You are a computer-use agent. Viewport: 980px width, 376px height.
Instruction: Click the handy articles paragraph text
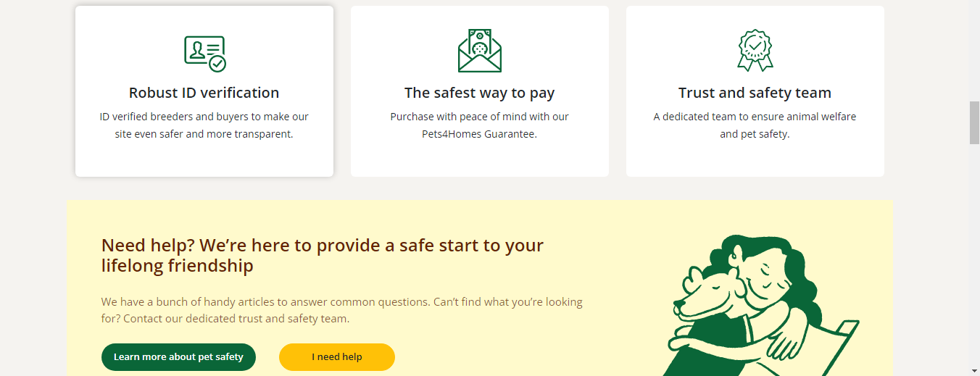342,310
